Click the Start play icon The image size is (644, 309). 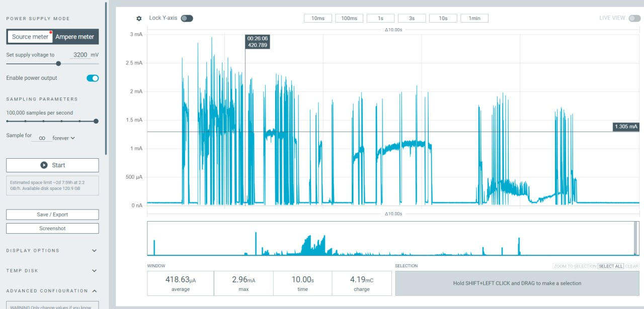44,165
